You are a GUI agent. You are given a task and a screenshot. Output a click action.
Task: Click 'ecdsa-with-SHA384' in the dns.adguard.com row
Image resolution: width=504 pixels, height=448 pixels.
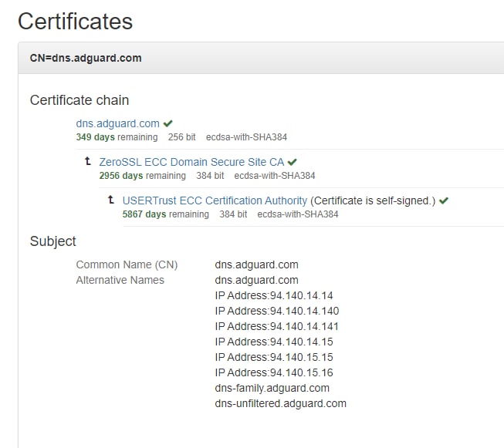tap(246, 137)
